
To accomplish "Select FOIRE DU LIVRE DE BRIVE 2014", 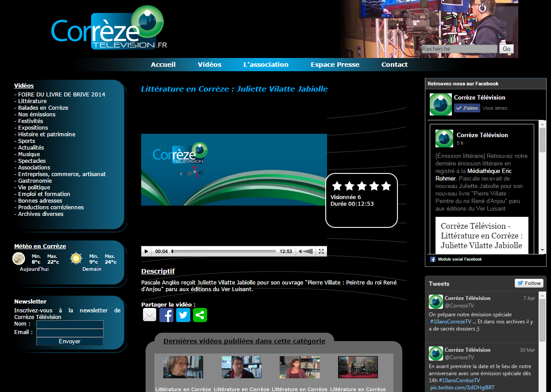I will click(x=62, y=95).
